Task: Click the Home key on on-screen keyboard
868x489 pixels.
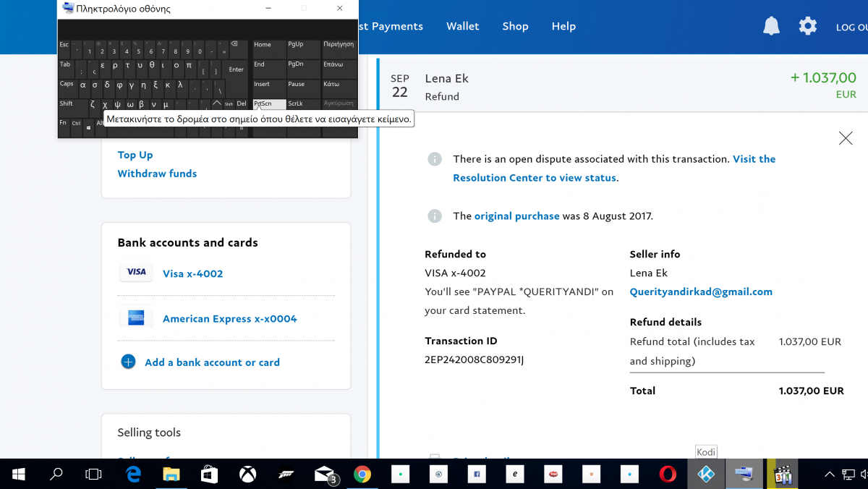Action: pyautogui.click(x=269, y=48)
